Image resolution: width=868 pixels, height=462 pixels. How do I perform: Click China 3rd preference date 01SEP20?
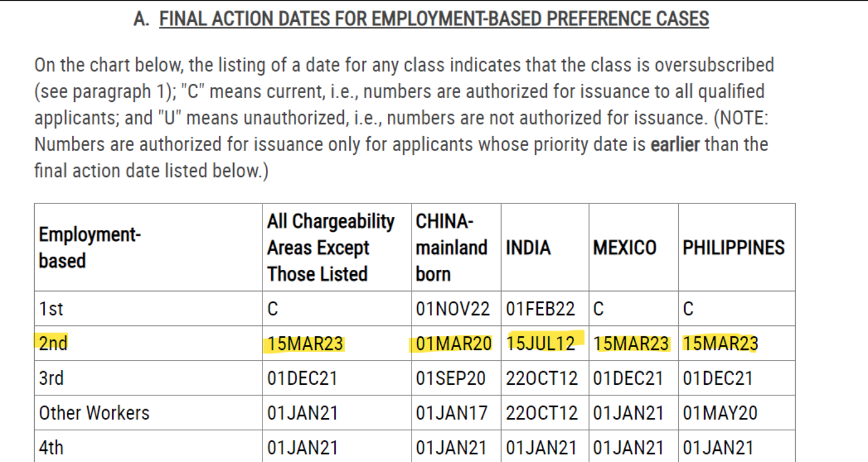tap(451, 378)
